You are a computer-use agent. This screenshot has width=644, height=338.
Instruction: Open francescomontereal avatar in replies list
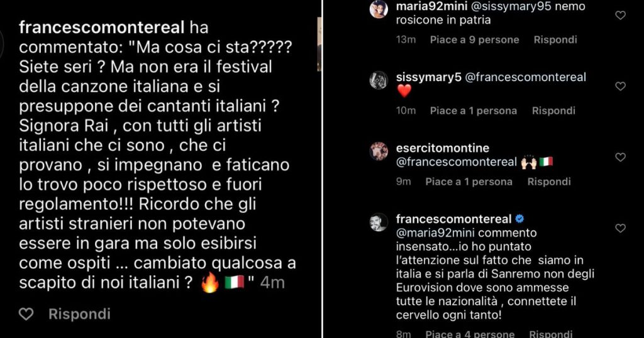click(378, 222)
